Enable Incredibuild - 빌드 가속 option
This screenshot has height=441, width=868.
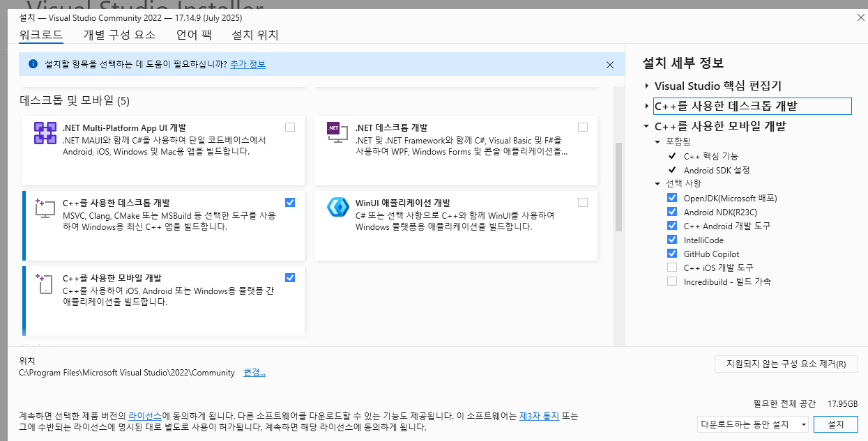click(672, 281)
